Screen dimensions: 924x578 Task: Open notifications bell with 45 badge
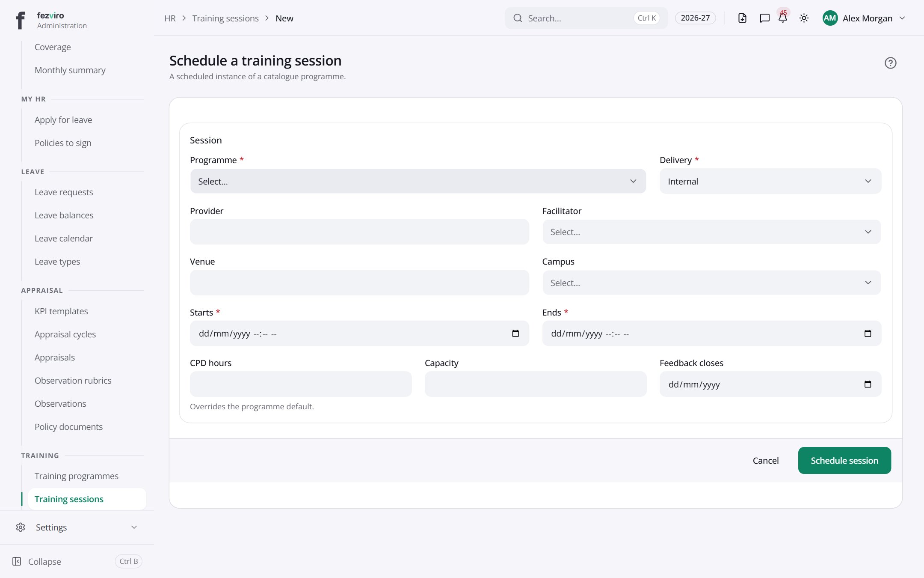click(783, 17)
